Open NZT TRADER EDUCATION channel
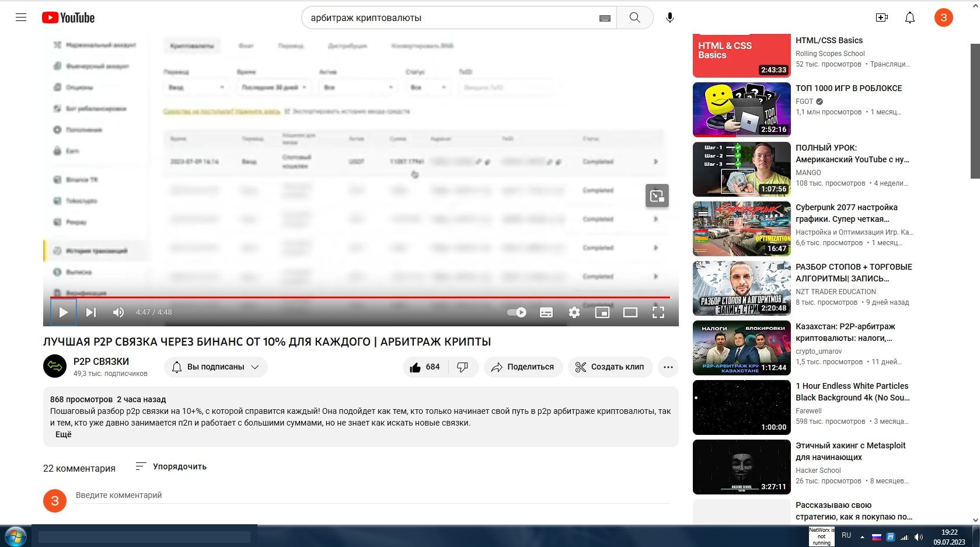 click(835, 292)
